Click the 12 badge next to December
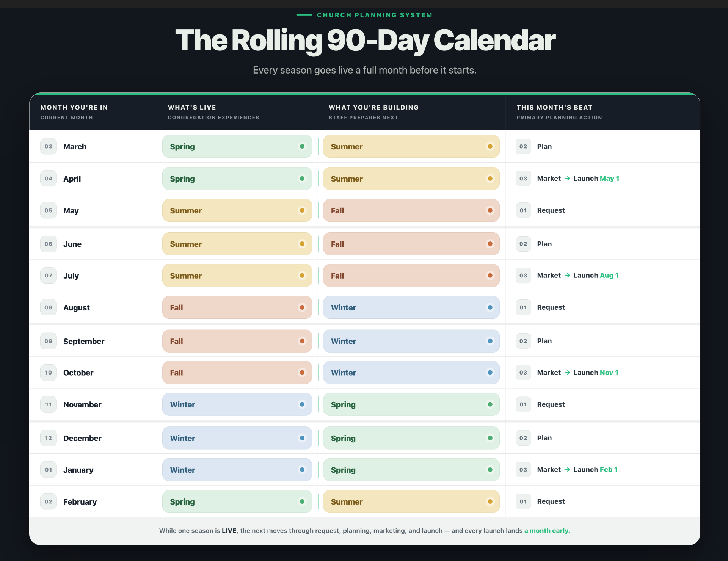The image size is (728, 561). pos(49,438)
